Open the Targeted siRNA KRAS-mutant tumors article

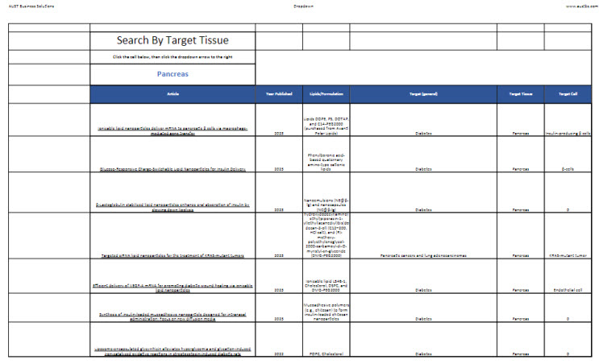173,254
